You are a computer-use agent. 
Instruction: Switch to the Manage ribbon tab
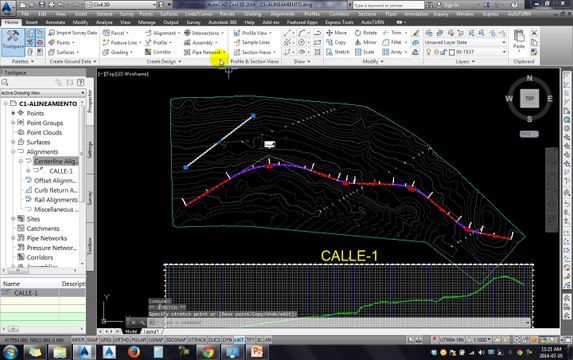click(x=147, y=22)
